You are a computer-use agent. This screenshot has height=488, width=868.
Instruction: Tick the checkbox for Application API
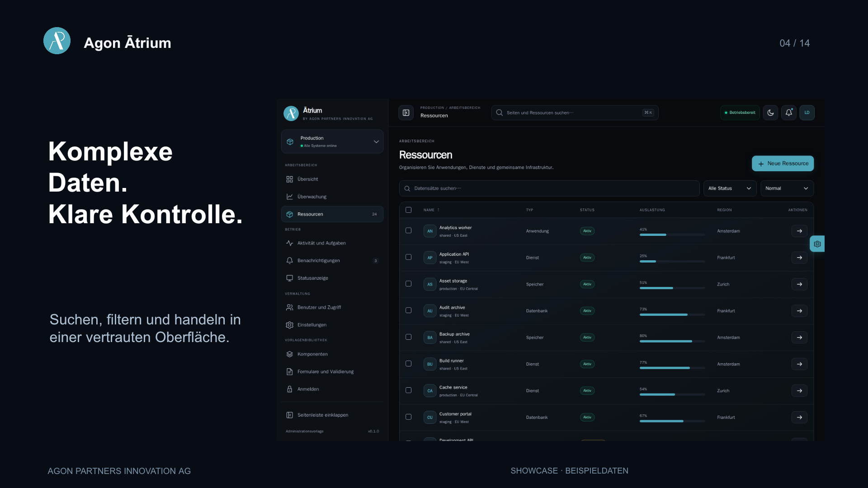pyautogui.click(x=408, y=257)
